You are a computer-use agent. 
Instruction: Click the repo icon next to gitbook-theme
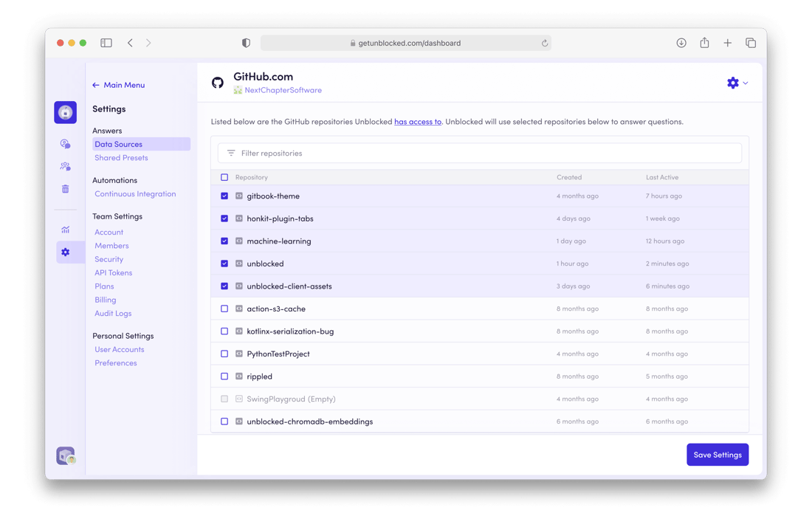click(x=239, y=196)
